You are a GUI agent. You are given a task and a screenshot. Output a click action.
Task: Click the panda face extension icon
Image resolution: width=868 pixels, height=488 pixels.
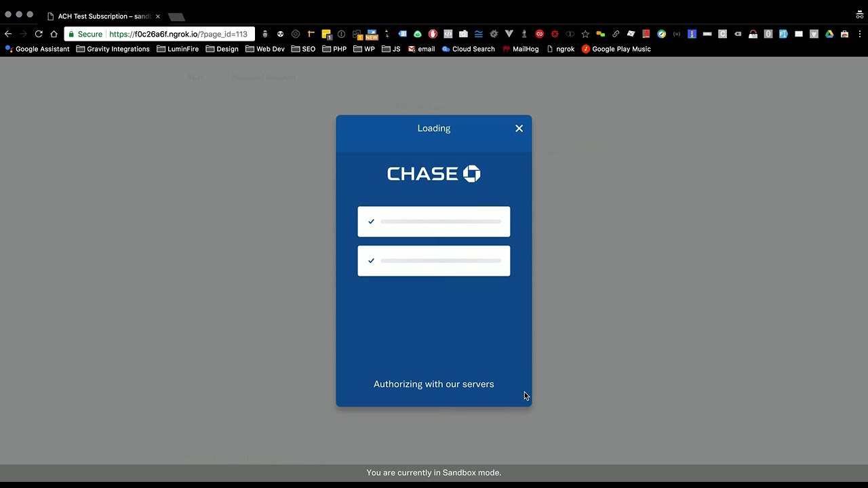tap(280, 34)
